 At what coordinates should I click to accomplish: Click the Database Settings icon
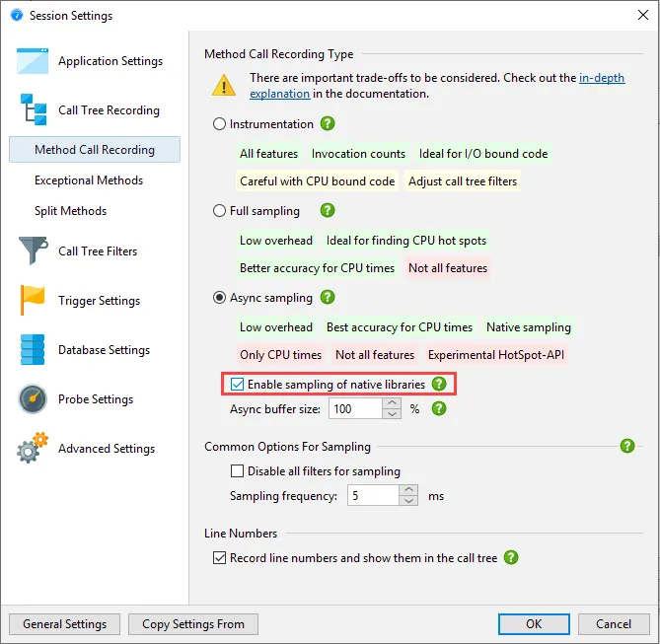click(33, 349)
